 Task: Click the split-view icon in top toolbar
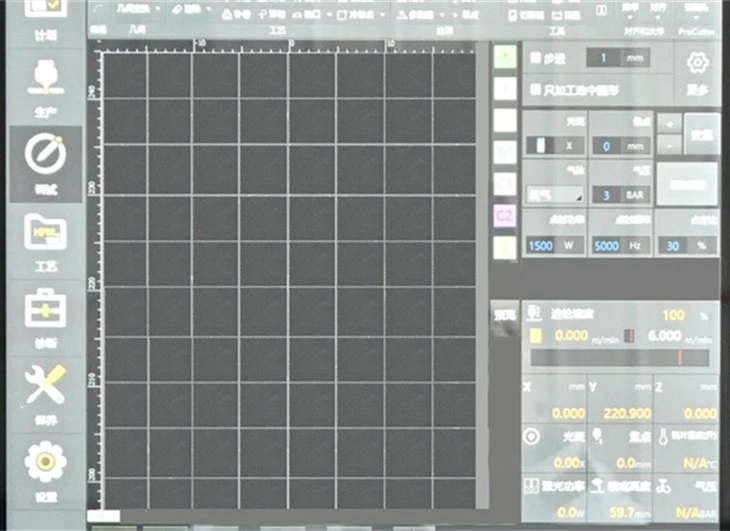[602, 10]
